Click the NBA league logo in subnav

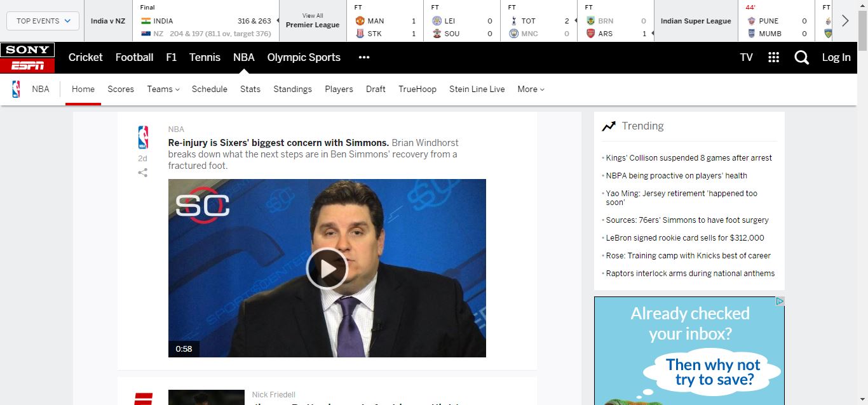click(16, 90)
